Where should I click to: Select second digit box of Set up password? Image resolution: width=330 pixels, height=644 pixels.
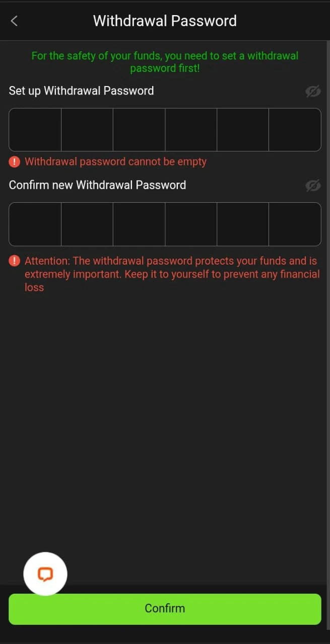click(87, 130)
